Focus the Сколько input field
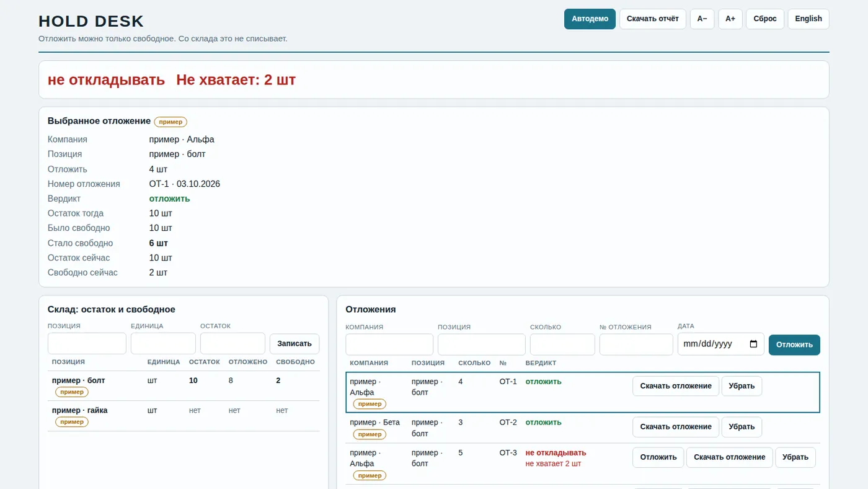868x489 pixels. click(x=562, y=344)
